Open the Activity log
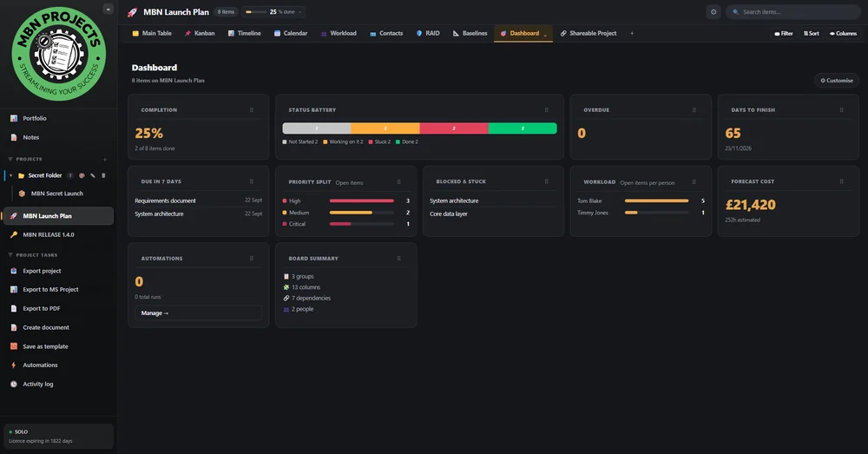Viewport: 868px width, 454px height. [37, 385]
